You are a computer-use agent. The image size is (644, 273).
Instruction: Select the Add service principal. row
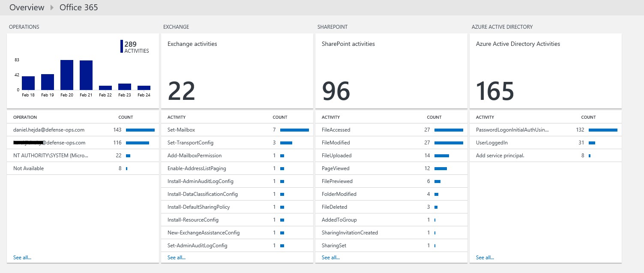point(545,156)
